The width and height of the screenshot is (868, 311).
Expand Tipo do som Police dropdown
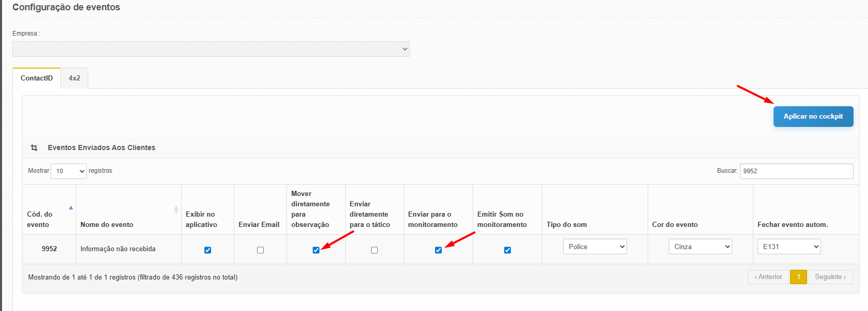pos(594,247)
